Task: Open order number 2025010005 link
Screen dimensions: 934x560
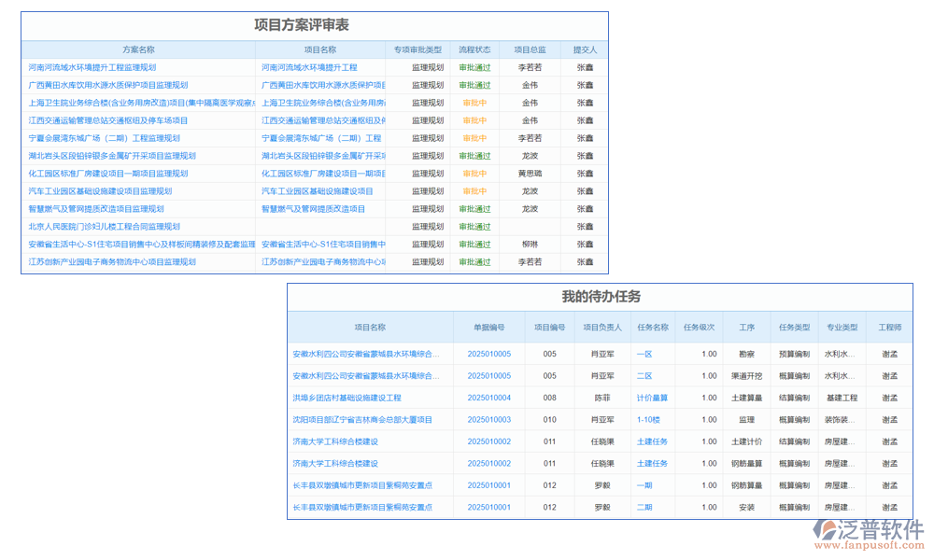Action: point(491,354)
